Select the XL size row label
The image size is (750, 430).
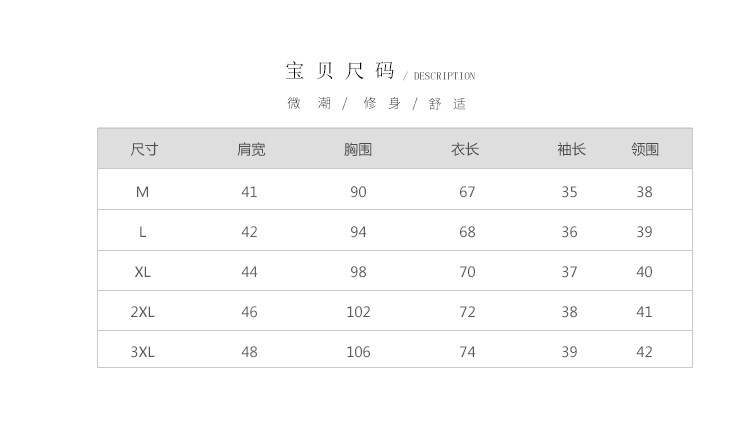coord(142,272)
